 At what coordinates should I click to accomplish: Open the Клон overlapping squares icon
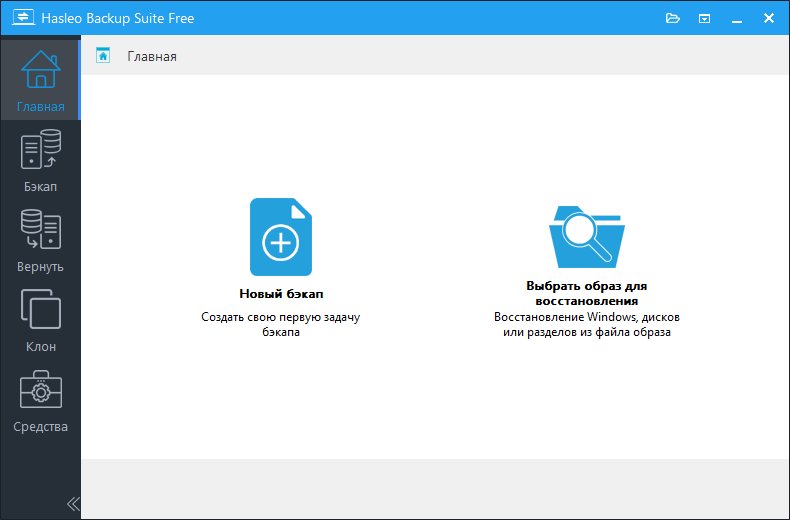(40, 310)
